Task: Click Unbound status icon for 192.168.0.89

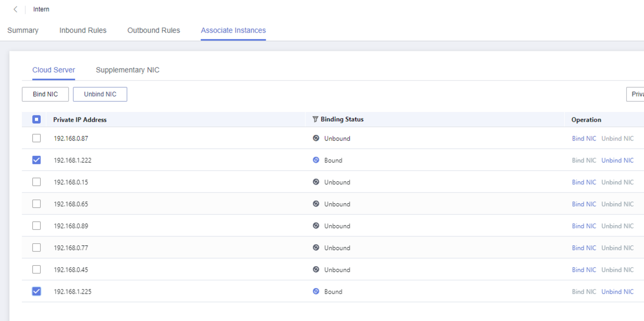Action: pyautogui.click(x=316, y=226)
